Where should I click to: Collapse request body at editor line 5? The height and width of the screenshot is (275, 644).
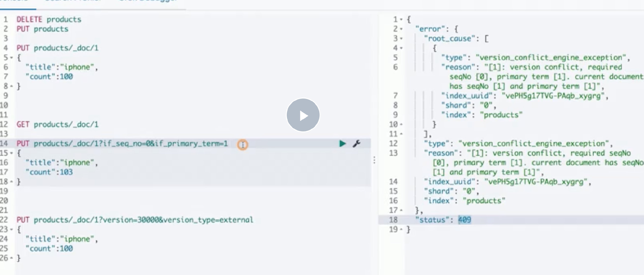click(x=11, y=58)
